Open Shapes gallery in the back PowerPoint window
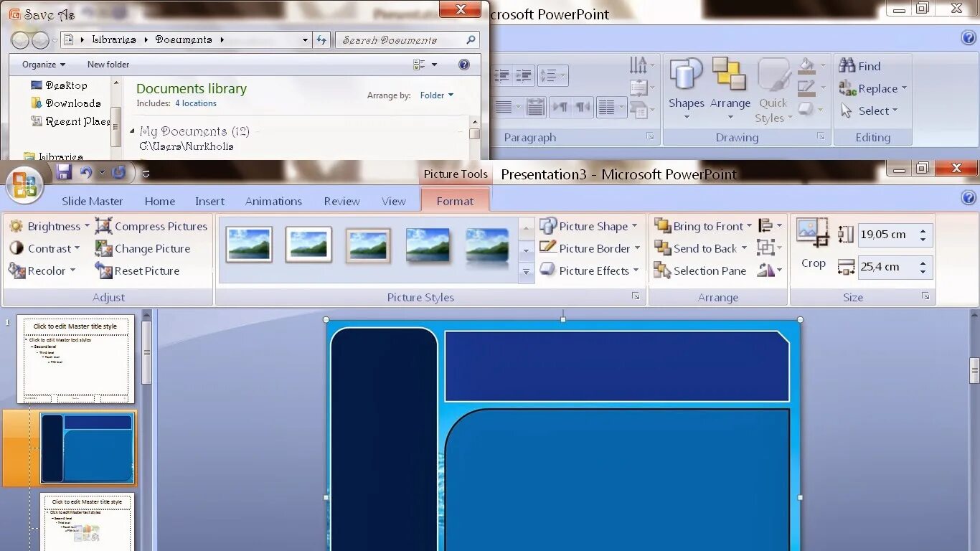The width and height of the screenshot is (980, 551). [x=687, y=90]
